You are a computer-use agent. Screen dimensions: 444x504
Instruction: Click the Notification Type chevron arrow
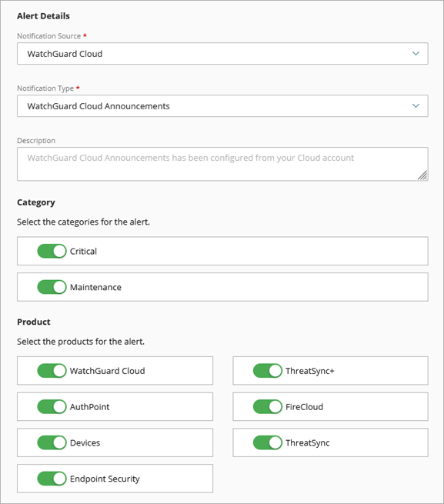pyautogui.click(x=416, y=105)
